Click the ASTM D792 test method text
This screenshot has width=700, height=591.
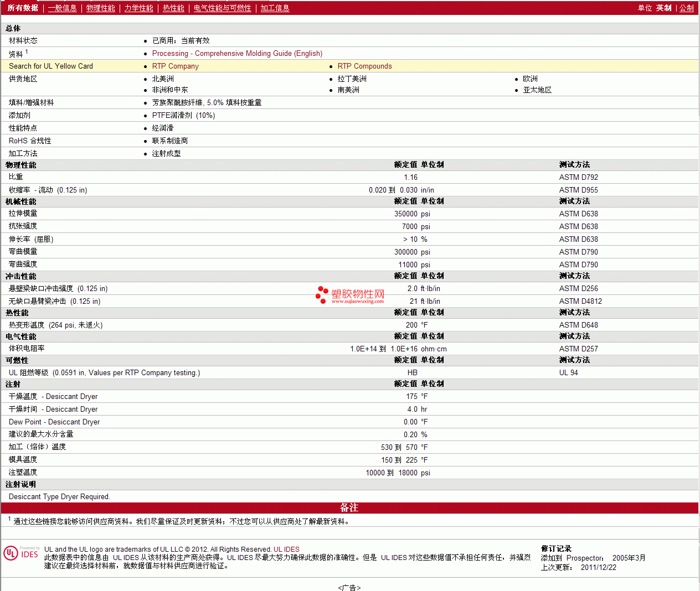coord(578,177)
